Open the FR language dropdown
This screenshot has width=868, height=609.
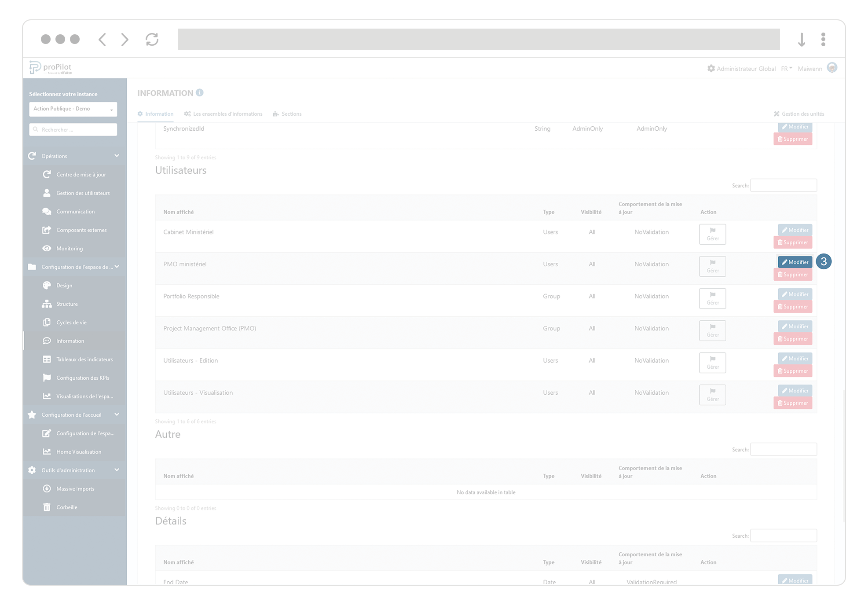tap(787, 69)
